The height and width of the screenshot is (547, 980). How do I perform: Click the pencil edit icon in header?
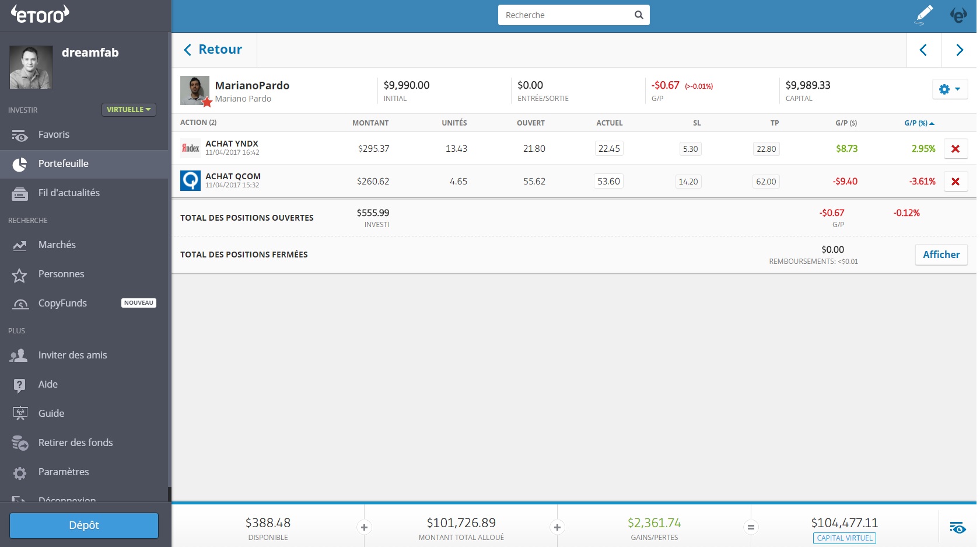click(x=923, y=15)
